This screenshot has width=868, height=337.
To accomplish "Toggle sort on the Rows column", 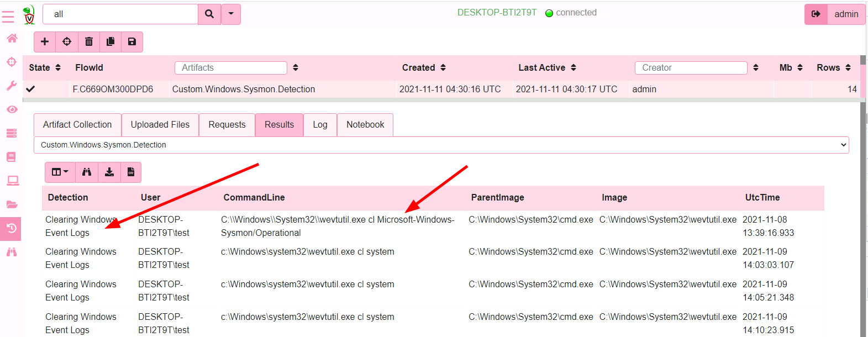I will click(x=848, y=67).
